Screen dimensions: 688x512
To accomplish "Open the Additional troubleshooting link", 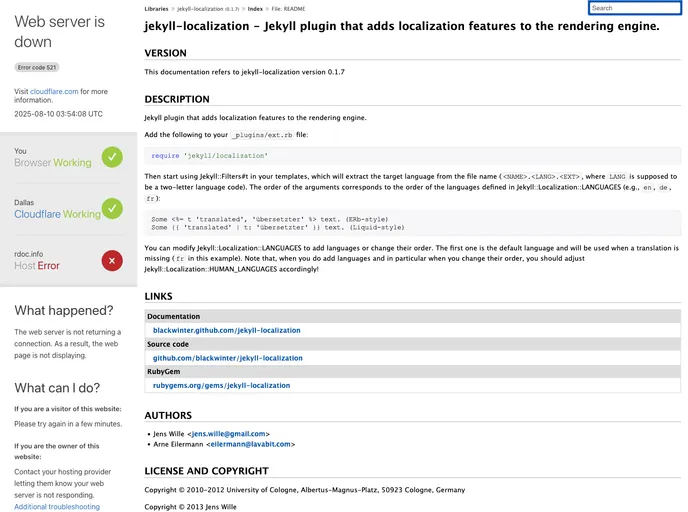I will click(x=57, y=507).
